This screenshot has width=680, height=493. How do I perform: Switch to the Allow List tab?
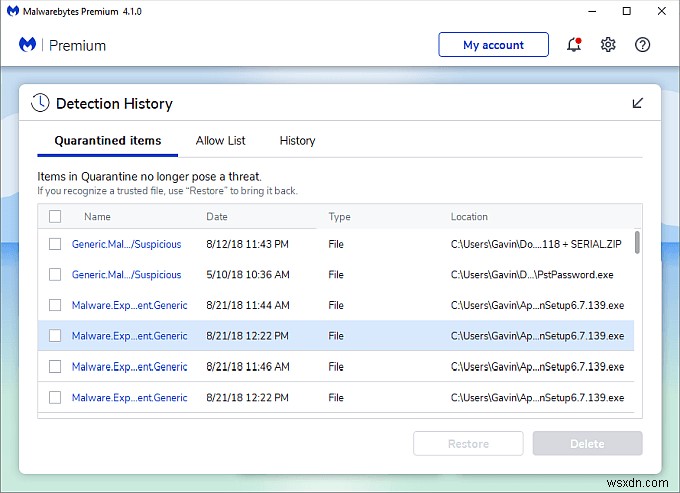coord(220,141)
